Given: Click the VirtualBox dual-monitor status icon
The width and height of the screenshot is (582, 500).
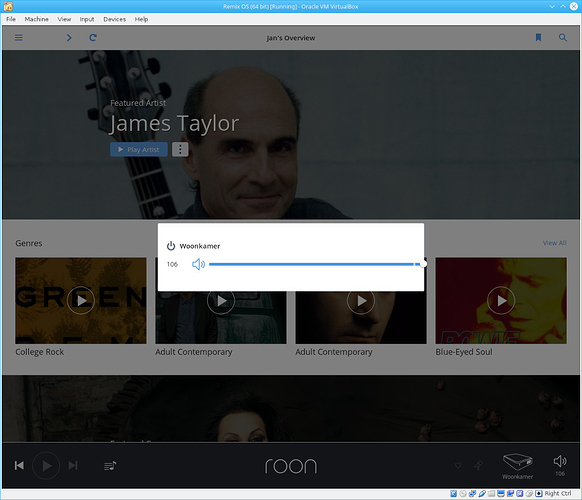Looking at the screenshot, I should 510,494.
